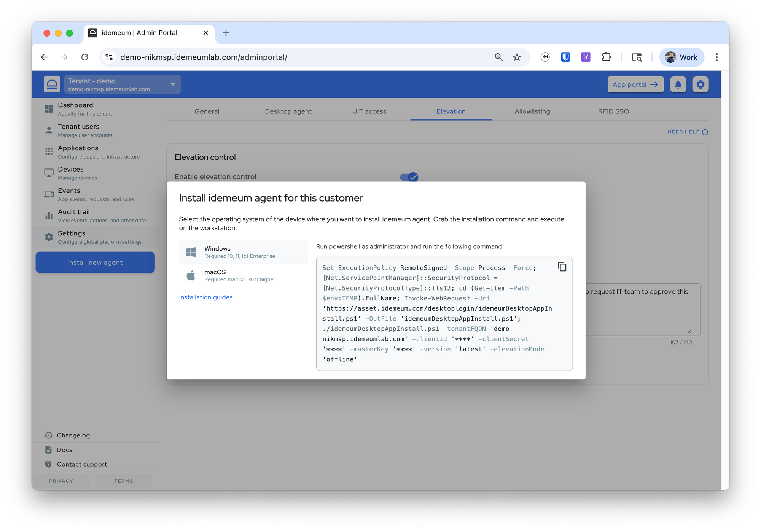Screen dimensions: 761x532
Task: Open Chrome three-dot menu
Action: (x=717, y=57)
